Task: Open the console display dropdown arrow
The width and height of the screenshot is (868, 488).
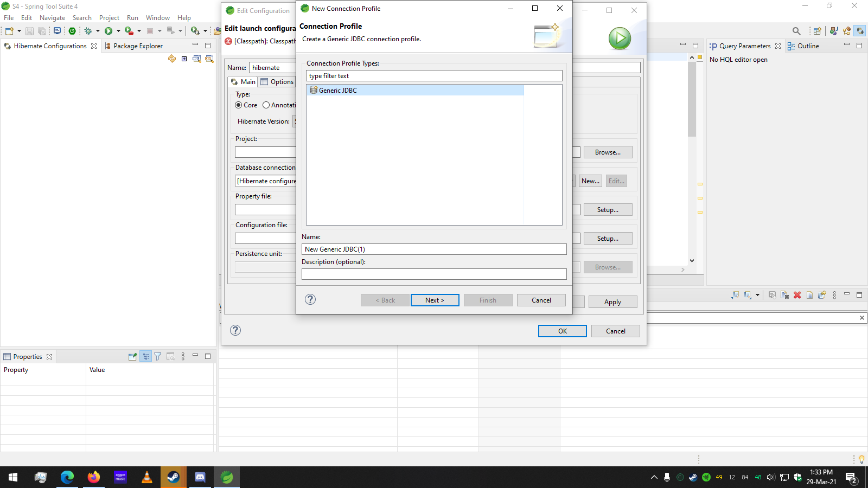Action: tap(757, 295)
